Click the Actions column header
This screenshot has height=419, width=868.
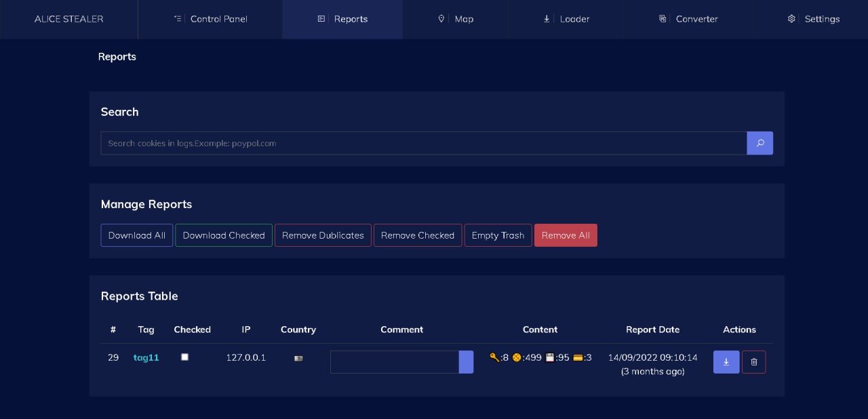(739, 330)
